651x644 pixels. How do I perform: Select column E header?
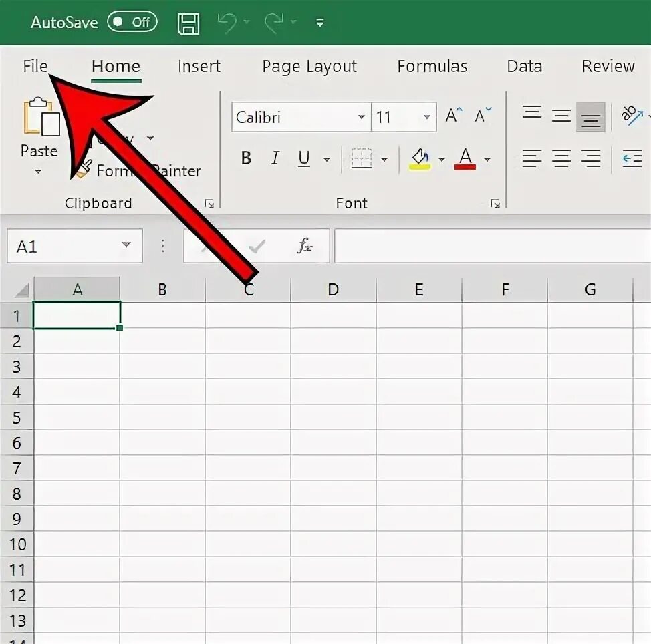click(x=419, y=289)
